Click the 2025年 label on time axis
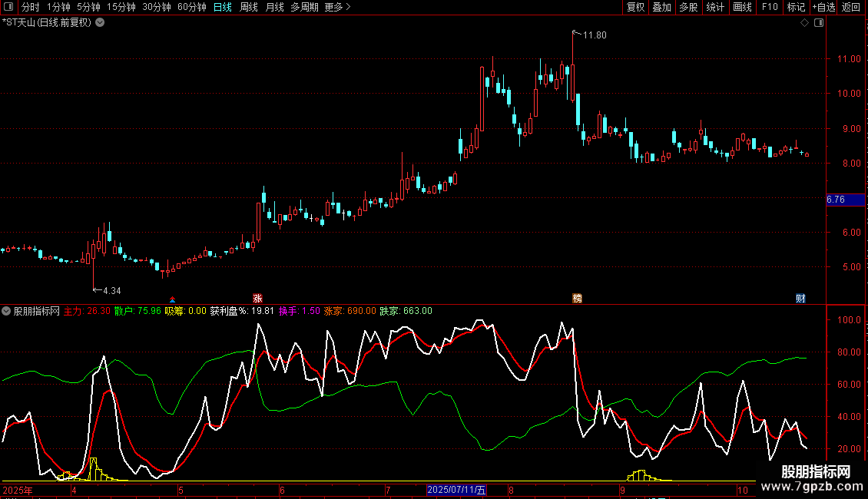 point(18,490)
